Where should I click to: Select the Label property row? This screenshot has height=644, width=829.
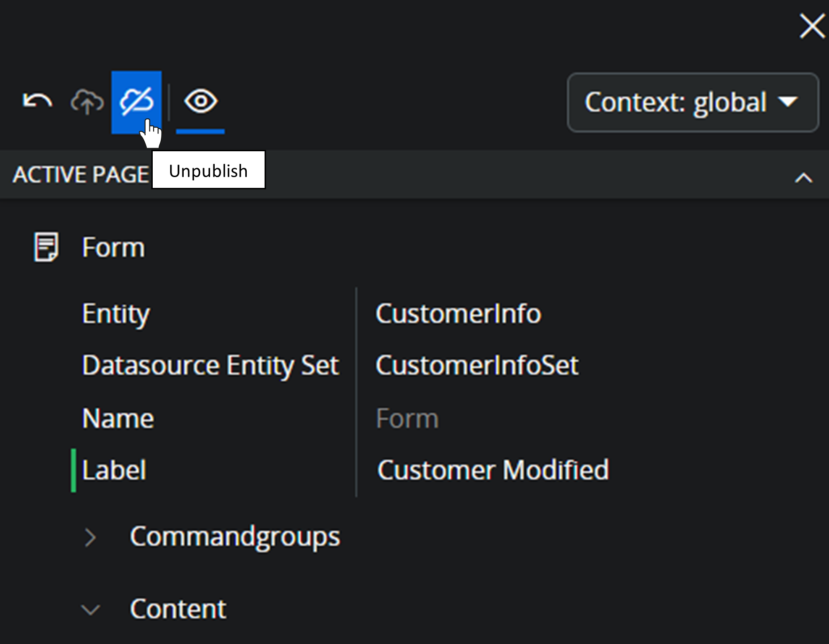114,470
